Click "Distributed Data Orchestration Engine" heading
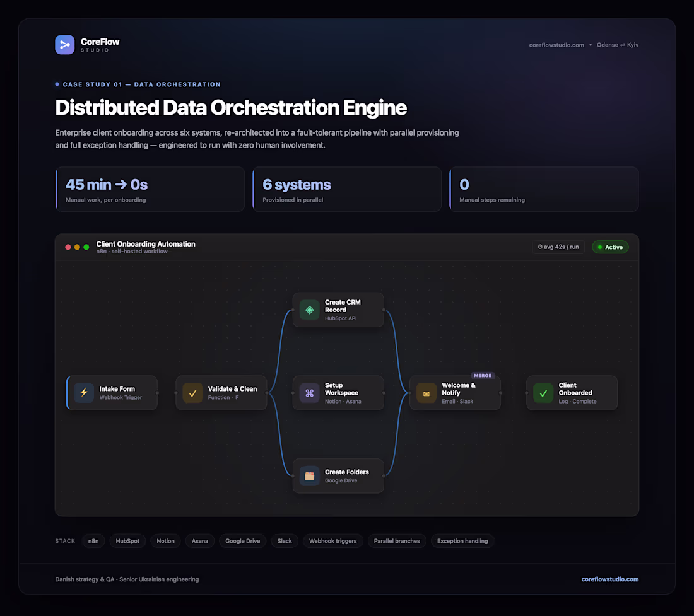The image size is (694, 616). click(x=231, y=108)
